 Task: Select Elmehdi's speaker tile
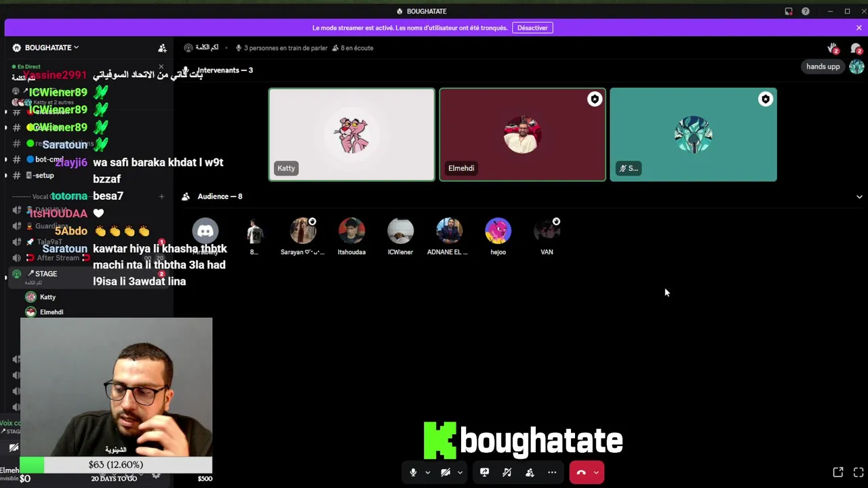coord(522,135)
